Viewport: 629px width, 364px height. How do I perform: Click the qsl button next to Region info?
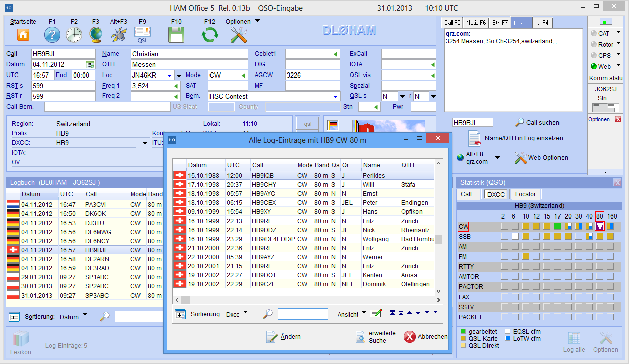pos(308,123)
